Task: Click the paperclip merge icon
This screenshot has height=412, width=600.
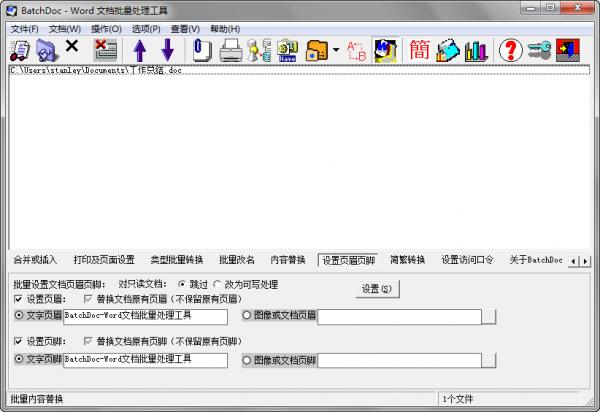Action: [x=201, y=49]
